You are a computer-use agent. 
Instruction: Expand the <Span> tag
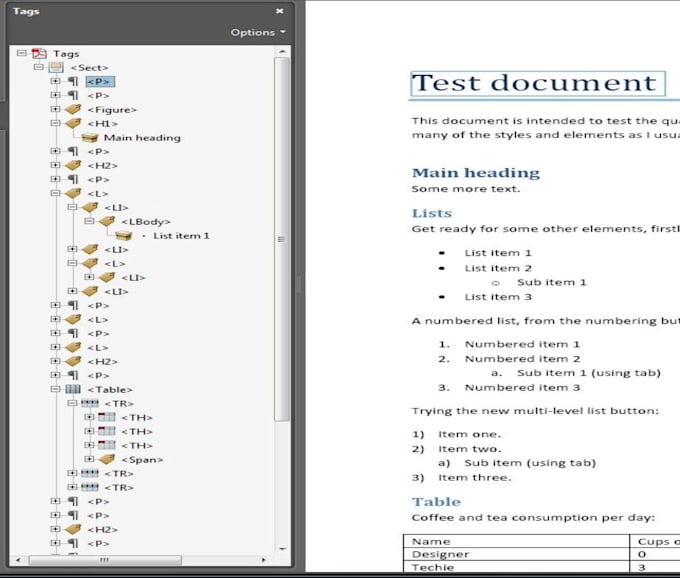coord(89,459)
